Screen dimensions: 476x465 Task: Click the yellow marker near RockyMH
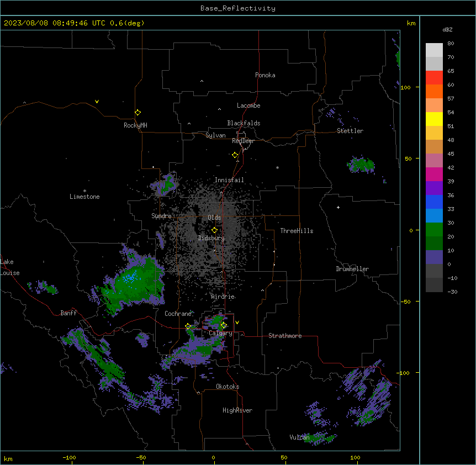tap(137, 112)
